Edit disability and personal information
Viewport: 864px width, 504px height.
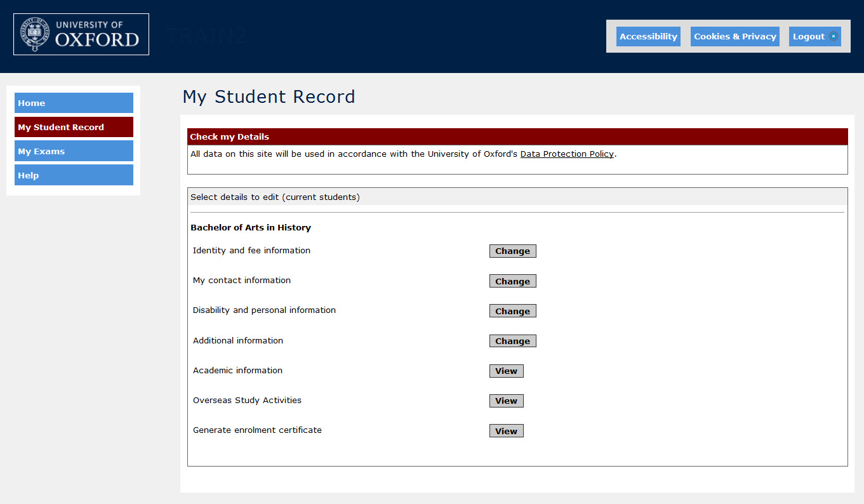(512, 311)
